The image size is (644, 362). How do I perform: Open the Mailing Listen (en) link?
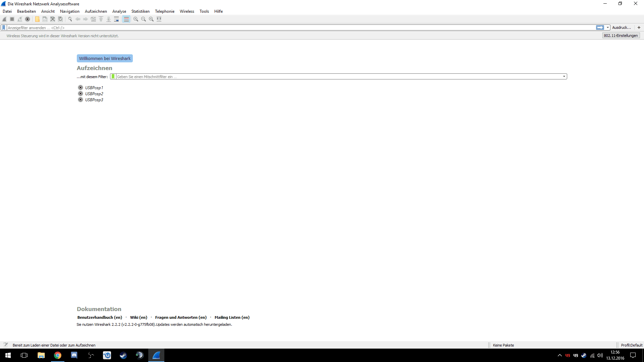coord(232,317)
